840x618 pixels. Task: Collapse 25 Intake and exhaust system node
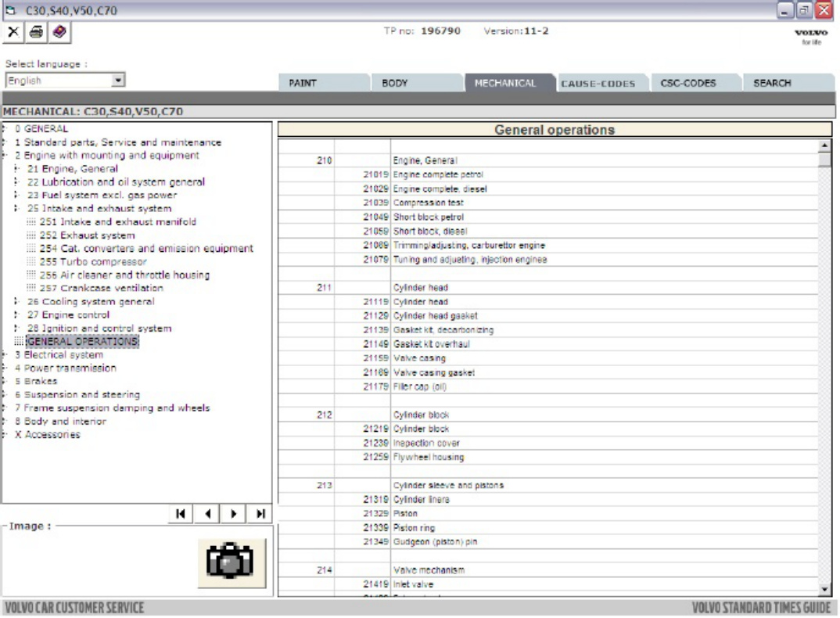coord(17,209)
